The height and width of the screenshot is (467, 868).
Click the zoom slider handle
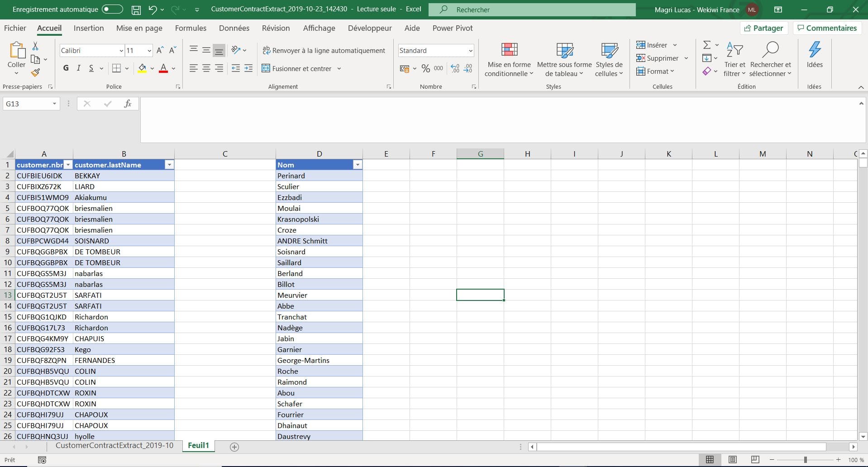(x=805, y=460)
